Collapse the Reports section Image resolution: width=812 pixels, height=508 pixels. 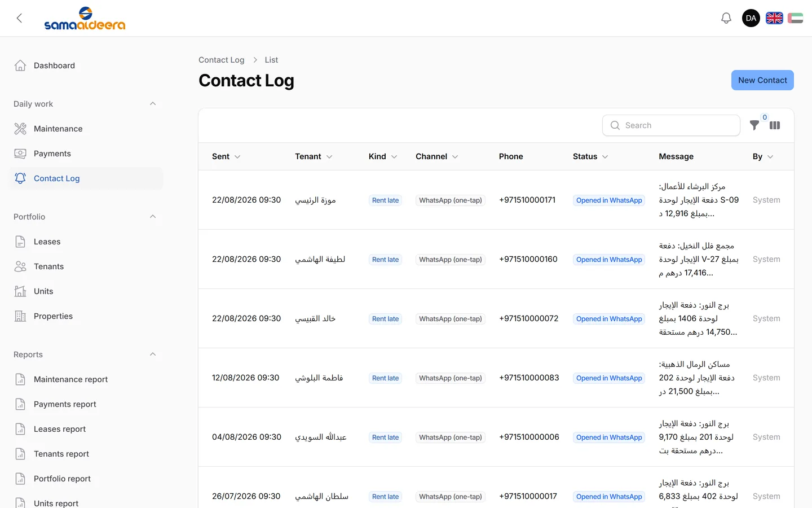[153, 354]
